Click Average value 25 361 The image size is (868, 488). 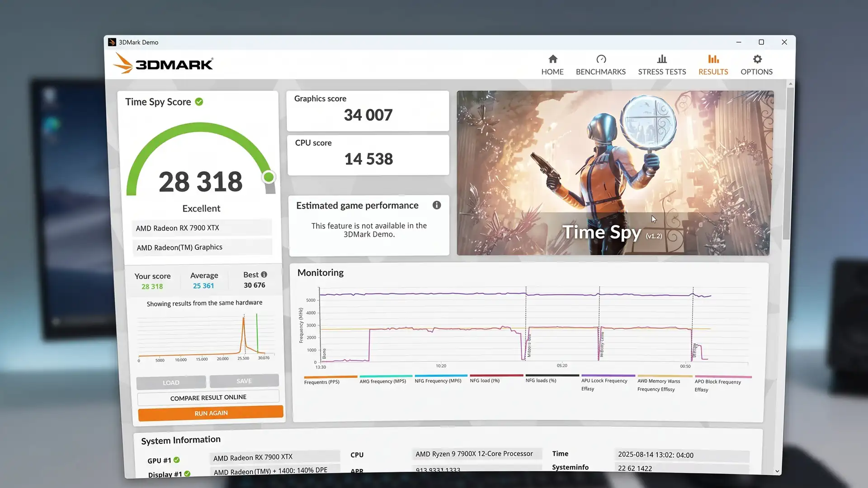[203, 286]
